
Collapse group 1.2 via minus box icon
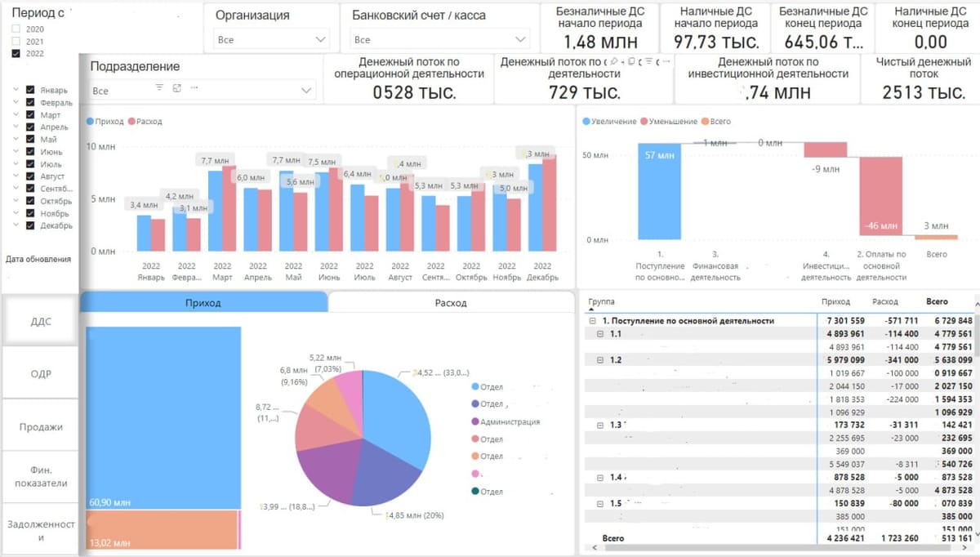tap(600, 360)
